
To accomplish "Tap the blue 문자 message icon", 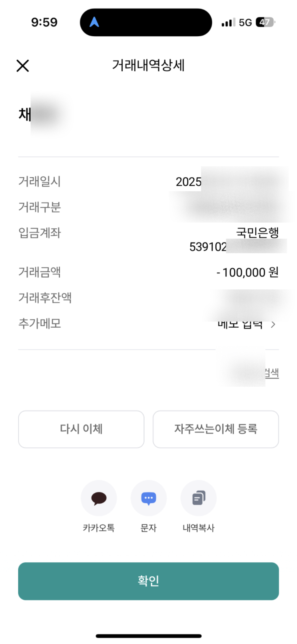I will click(x=148, y=498).
